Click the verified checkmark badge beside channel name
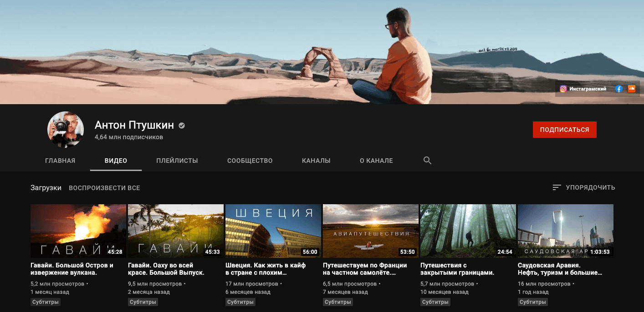The image size is (644, 312). click(x=182, y=126)
